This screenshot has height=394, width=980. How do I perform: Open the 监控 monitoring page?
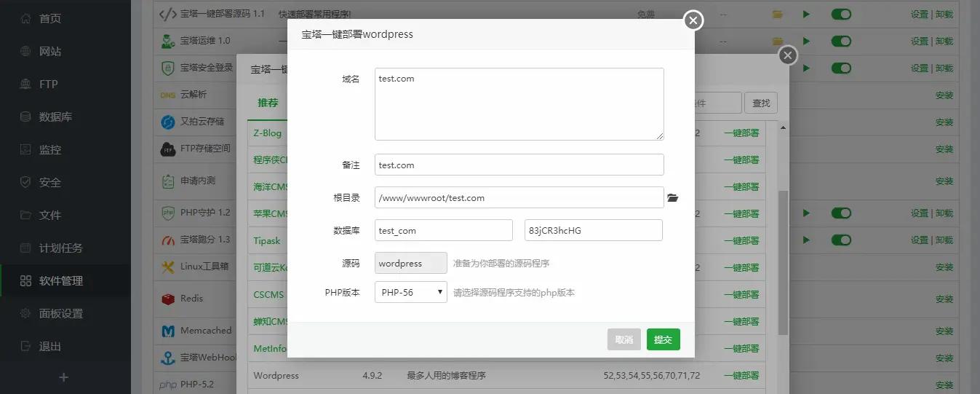tap(49, 149)
